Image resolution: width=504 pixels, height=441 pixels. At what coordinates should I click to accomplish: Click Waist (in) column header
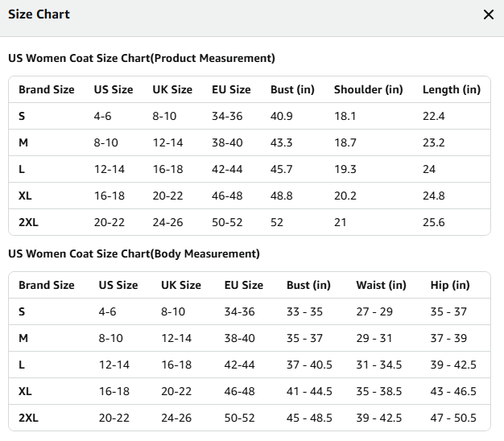pos(381,285)
